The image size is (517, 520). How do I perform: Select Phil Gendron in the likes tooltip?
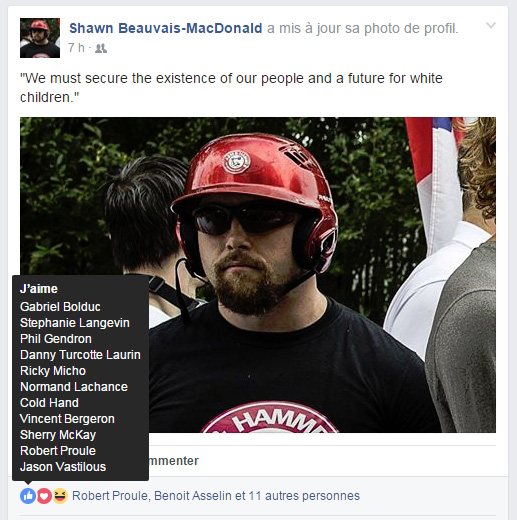[x=56, y=339]
